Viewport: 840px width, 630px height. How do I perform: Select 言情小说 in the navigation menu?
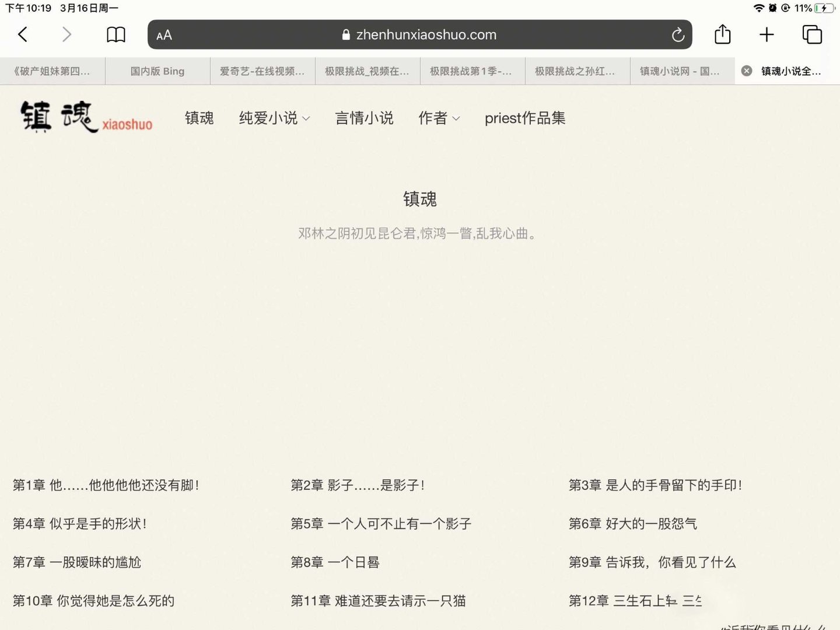click(x=365, y=118)
